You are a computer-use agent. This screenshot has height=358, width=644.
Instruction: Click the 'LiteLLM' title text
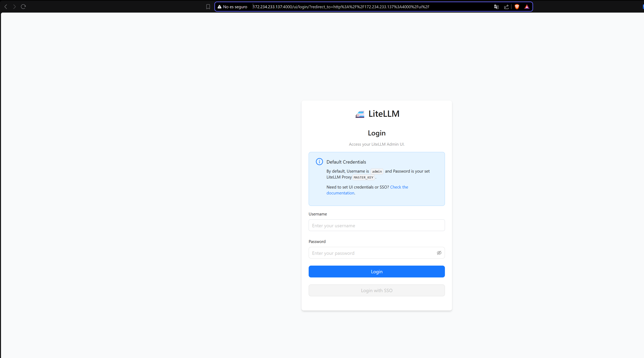click(x=384, y=114)
